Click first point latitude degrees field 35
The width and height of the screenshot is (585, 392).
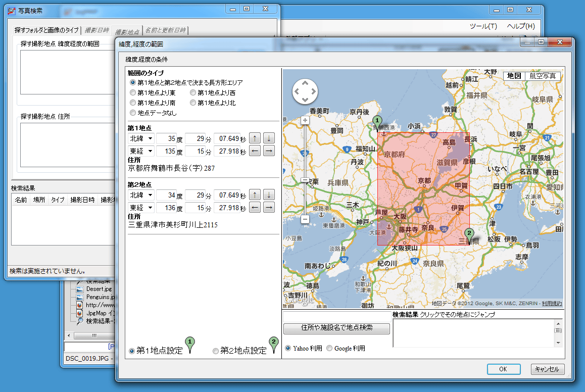tap(166, 138)
